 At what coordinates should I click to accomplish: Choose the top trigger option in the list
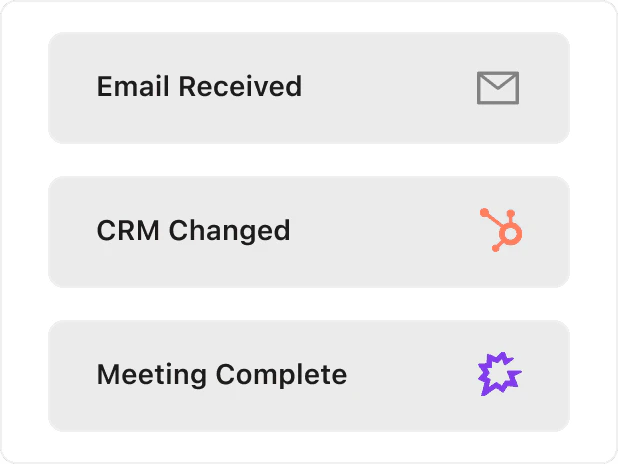(308, 88)
